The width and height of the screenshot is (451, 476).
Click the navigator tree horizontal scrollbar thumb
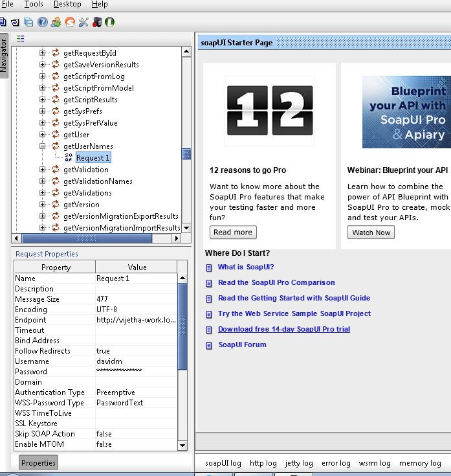click(87, 238)
